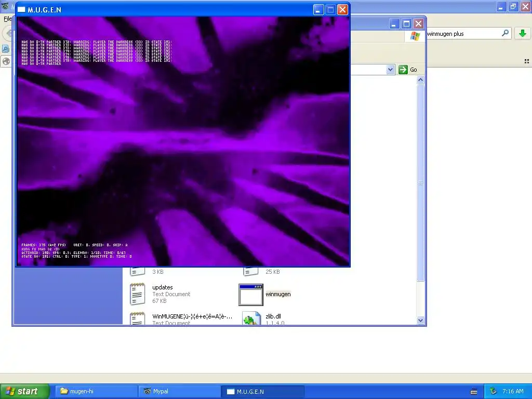Switch to mugen-hi folder taskbar button

96,391
